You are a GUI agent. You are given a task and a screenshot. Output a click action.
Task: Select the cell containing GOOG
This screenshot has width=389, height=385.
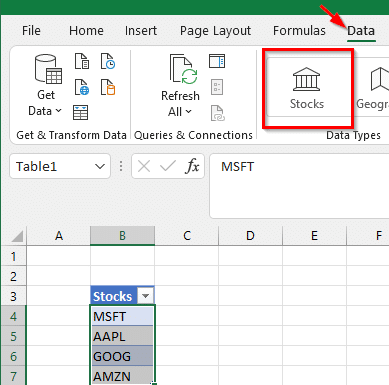pos(122,356)
